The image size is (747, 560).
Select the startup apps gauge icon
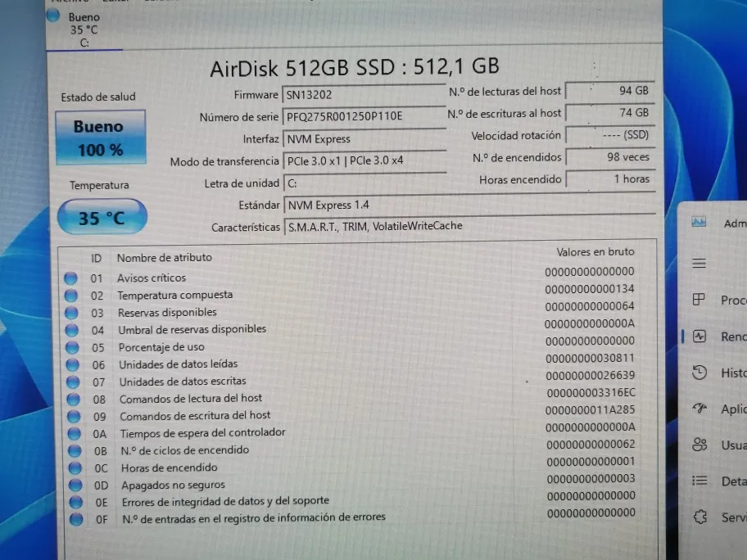click(699, 409)
